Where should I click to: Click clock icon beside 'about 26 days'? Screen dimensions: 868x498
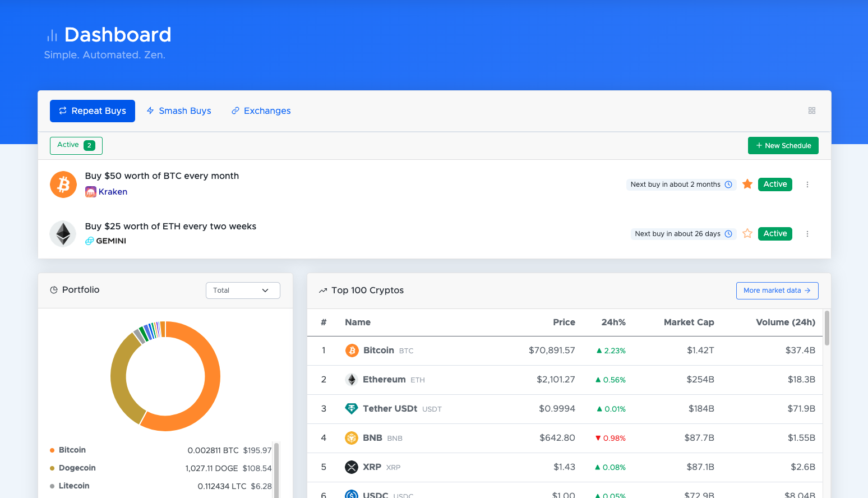728,234
